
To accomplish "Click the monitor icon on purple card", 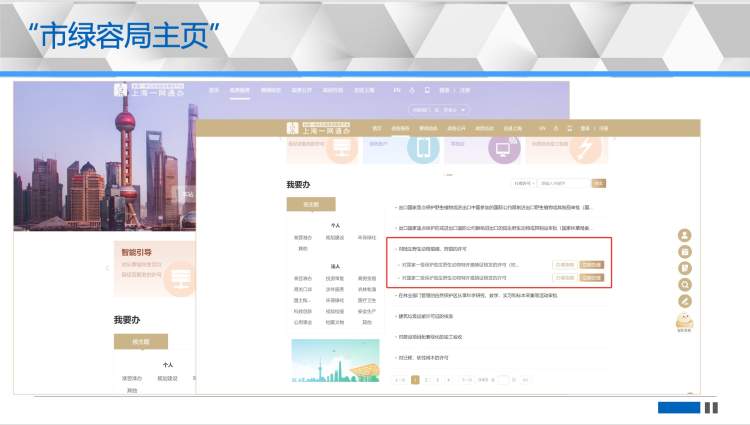I will point(505,148).
